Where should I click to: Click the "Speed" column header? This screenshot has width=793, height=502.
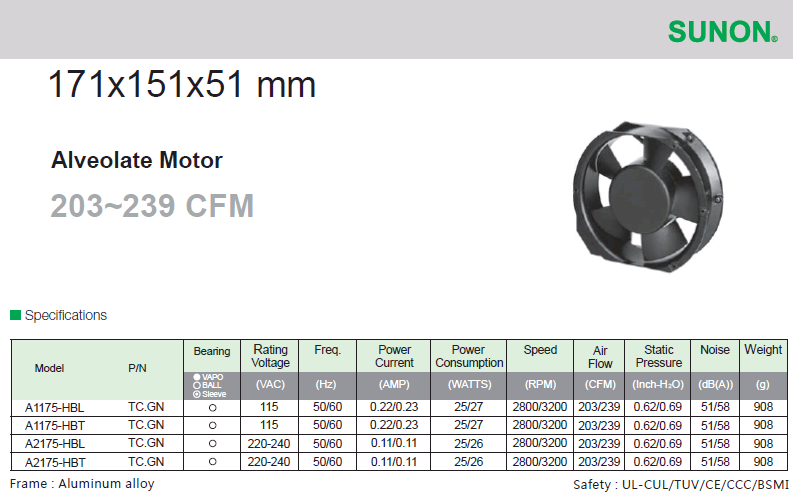tap(540, 350)
